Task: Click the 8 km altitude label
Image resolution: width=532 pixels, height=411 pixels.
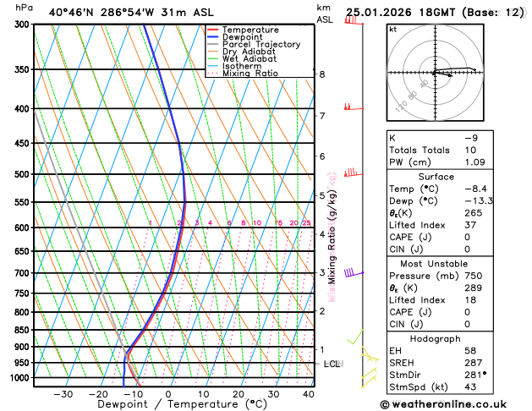Action: tap(322, 74)
